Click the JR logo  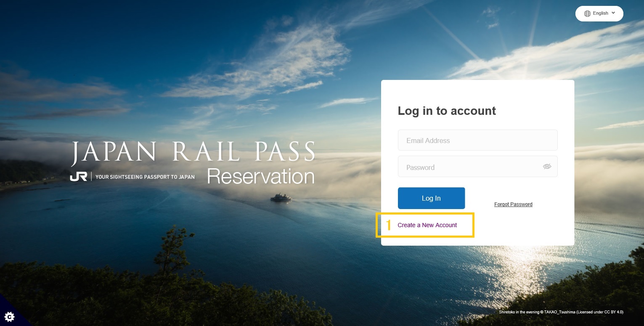click(x=79, y=177)
